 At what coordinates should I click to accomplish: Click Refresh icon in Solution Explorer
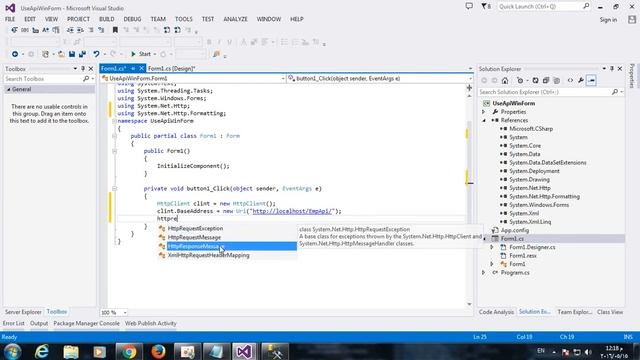[x=536, y=80]
